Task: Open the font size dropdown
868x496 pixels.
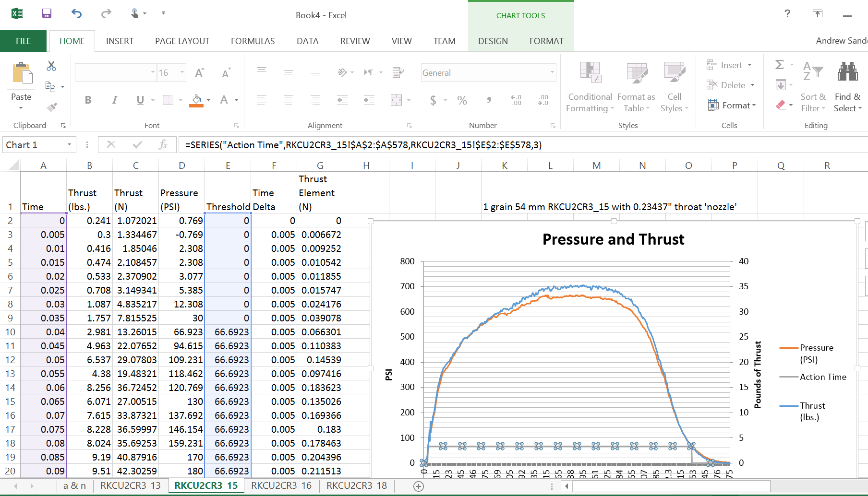Action: (x=181, y=72)
